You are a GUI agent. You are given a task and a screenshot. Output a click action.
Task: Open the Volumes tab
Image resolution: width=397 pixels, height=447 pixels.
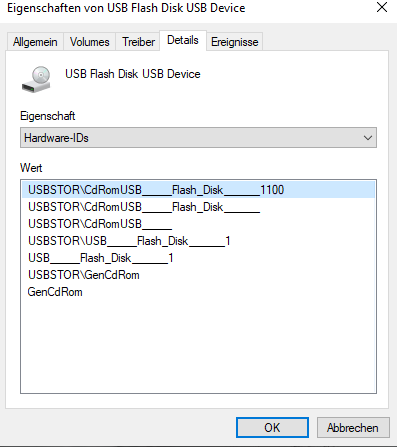click(89, 42)
